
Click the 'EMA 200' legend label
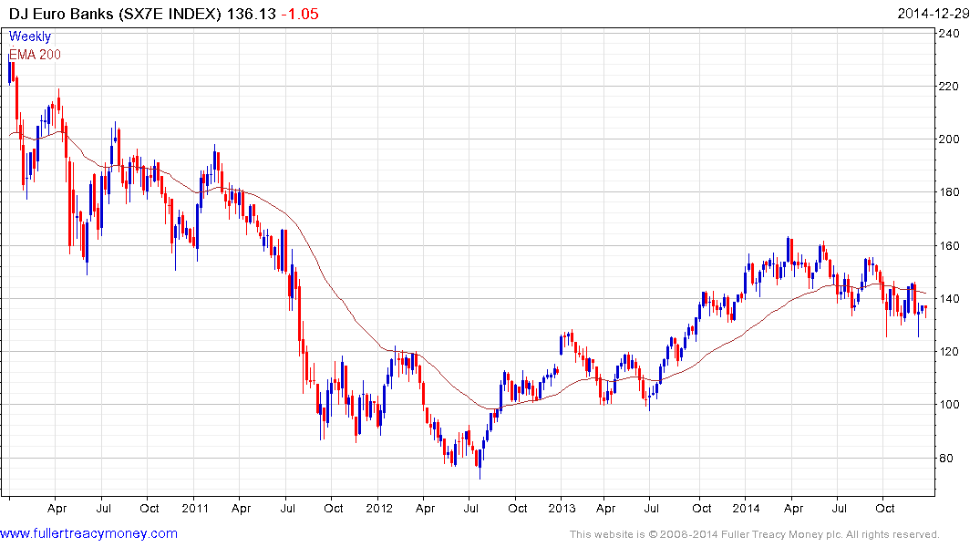pos(35,55)
